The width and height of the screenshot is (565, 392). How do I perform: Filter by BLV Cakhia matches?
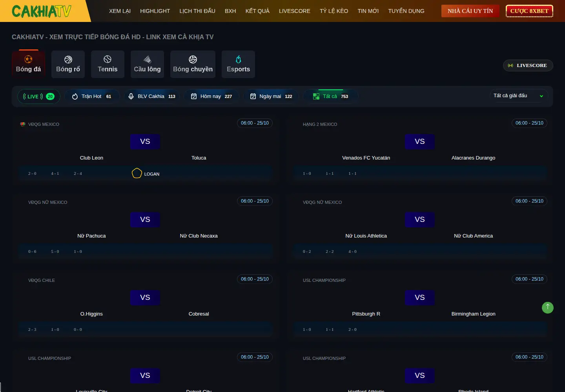(x=152, y=96)
